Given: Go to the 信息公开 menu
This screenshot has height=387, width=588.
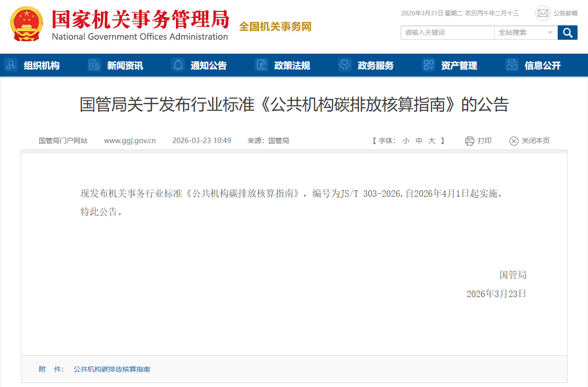Looking at the screenshot, I should 542,66.
